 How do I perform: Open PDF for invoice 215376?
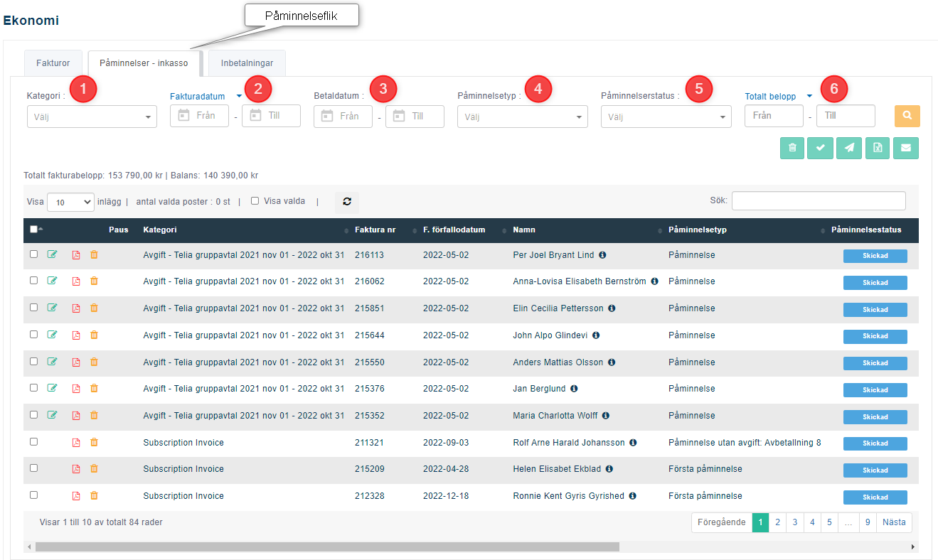click(x=76, y=389)
